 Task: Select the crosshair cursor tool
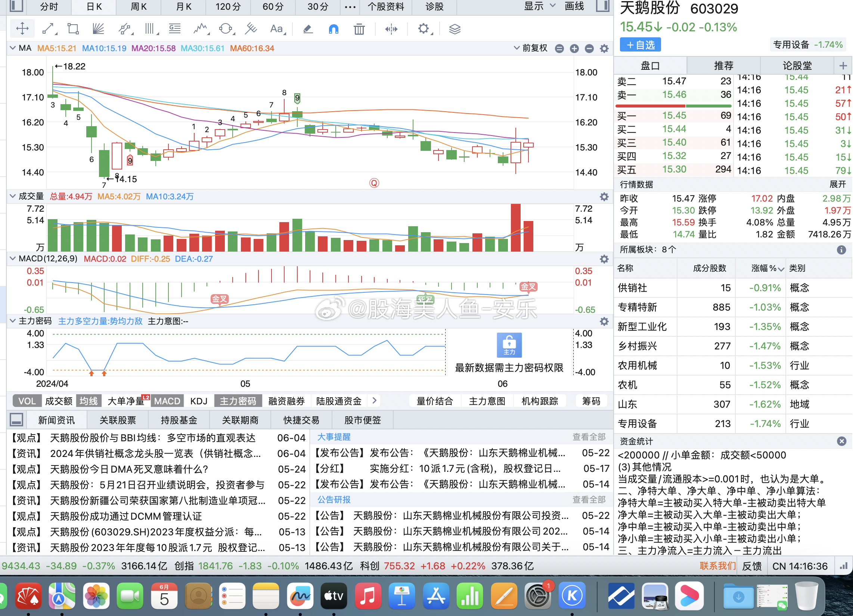pos(22,28)
